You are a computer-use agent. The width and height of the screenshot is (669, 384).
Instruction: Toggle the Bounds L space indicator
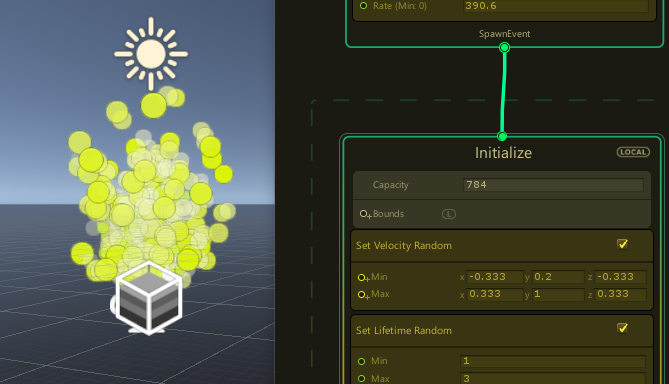tap(448, 214)
